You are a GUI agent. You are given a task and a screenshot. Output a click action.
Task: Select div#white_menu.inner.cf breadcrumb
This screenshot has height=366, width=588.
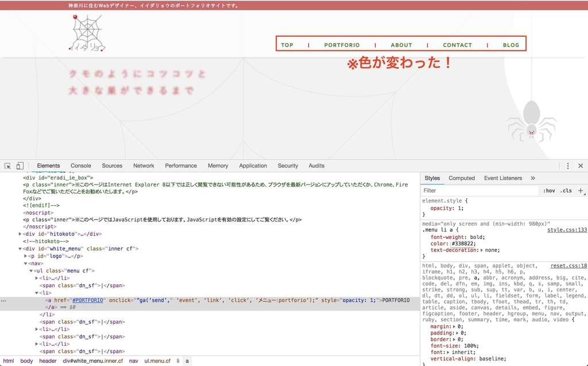pos(92,361)
